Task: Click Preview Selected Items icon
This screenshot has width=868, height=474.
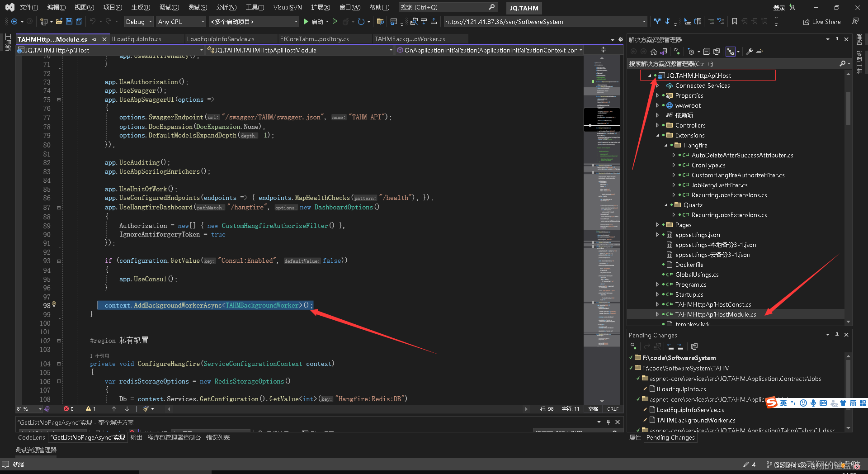Action: pos(759,52)
